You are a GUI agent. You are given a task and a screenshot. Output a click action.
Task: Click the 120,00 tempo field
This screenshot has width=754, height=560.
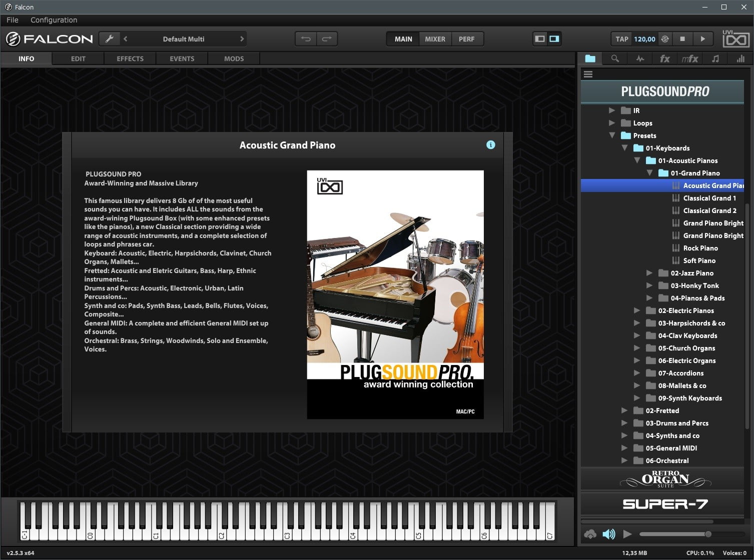click(x=644, y=39)
